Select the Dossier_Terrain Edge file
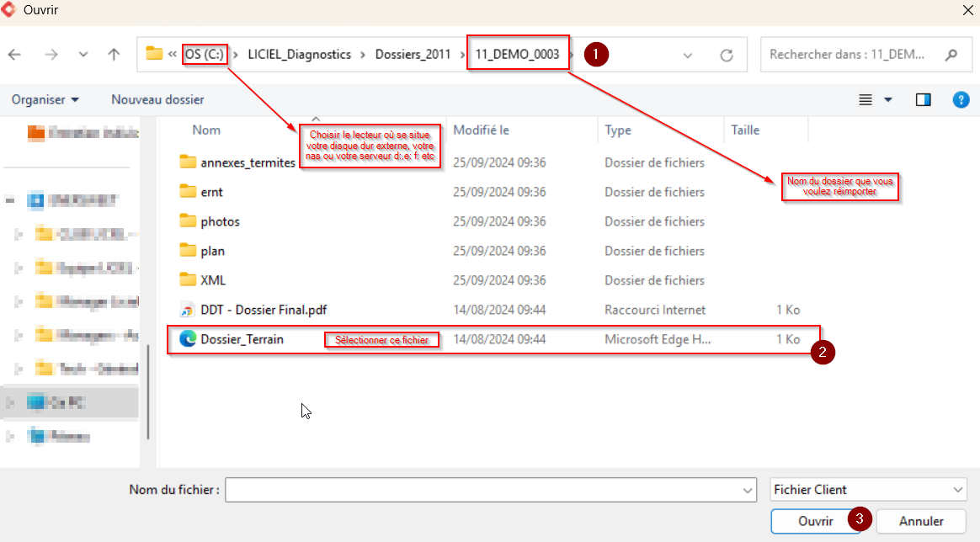The height and width of the screenshot is (542, 980). pos(242,339)
